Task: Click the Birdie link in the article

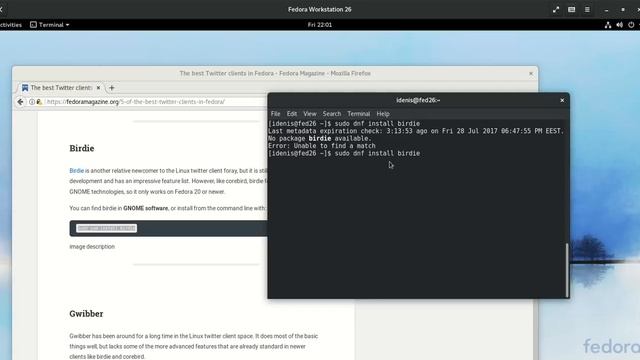Action: click(76, 171)
